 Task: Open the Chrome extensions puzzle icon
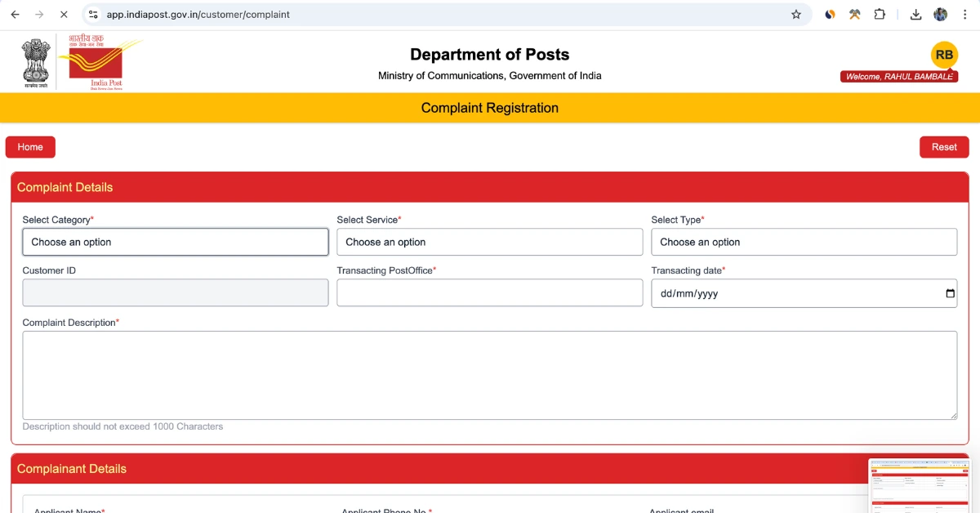click(880, 15)
